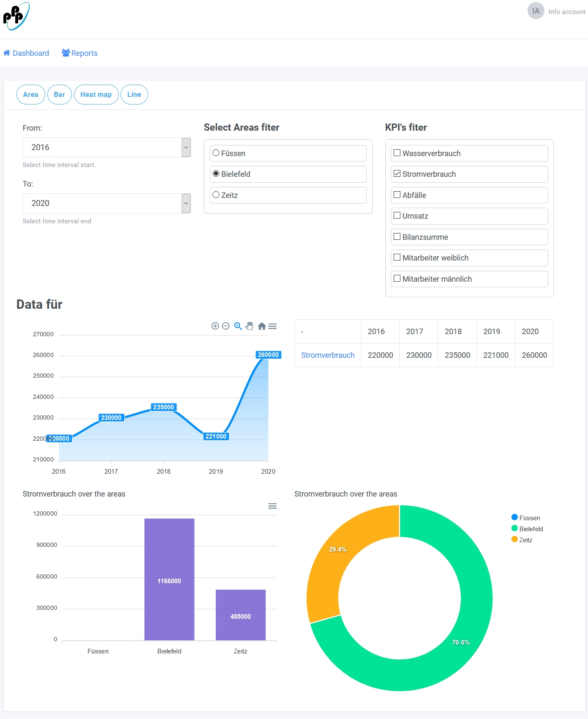588x719 pixels.
Task: Click the Data für heading
Action: click(39, 305)
